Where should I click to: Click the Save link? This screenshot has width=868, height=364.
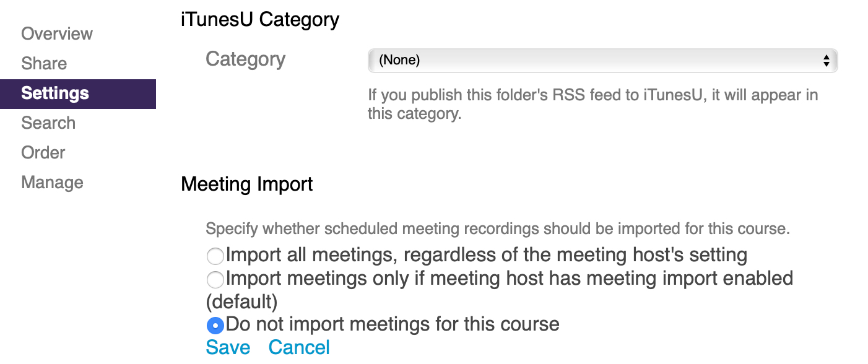pos(228,347)
